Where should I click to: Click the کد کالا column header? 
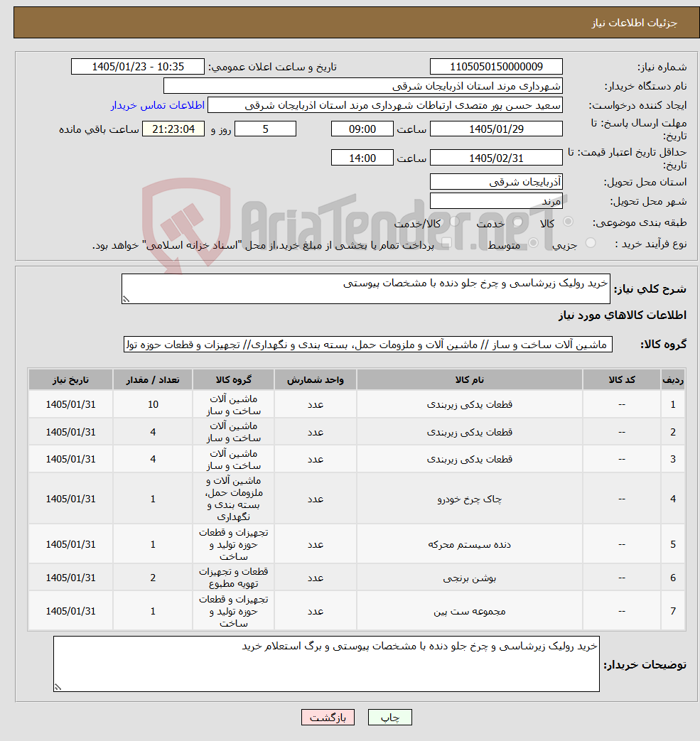click(622, 380)
